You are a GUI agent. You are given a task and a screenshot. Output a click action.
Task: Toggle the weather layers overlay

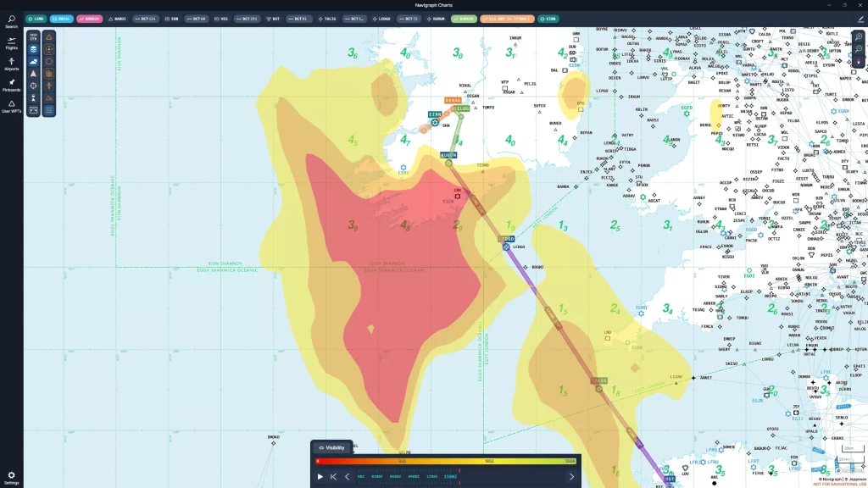point(32,48)
